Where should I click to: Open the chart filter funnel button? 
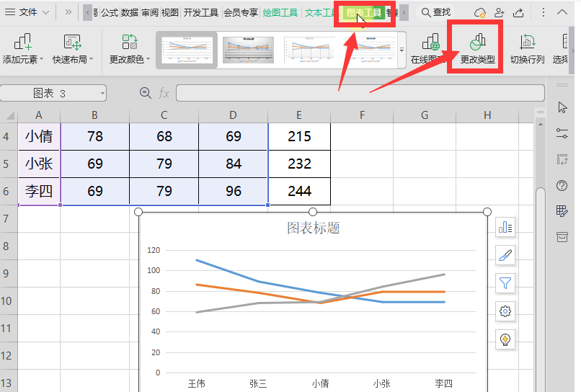(x=506, y=283)
